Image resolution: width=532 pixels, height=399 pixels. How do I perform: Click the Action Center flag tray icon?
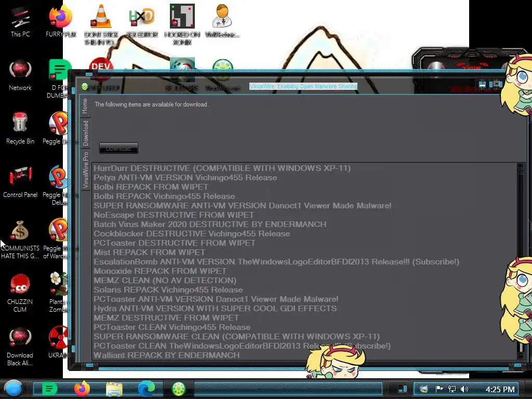(x=439, y=389)
